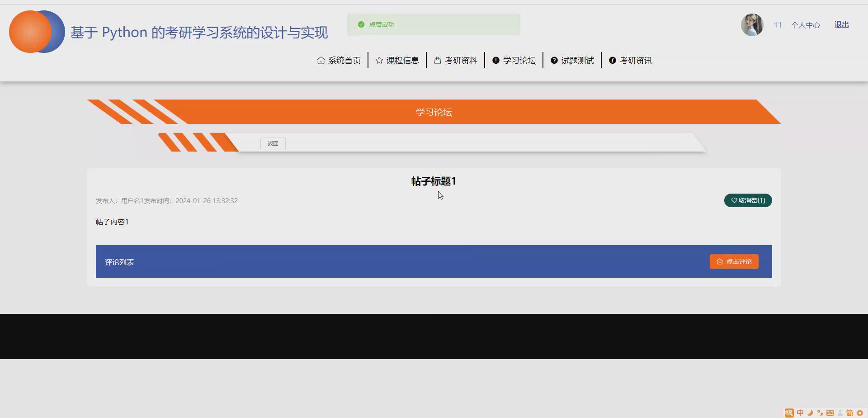
Task: Click the exclamation icon next to 学习论坛
Action: click(496, 60)
